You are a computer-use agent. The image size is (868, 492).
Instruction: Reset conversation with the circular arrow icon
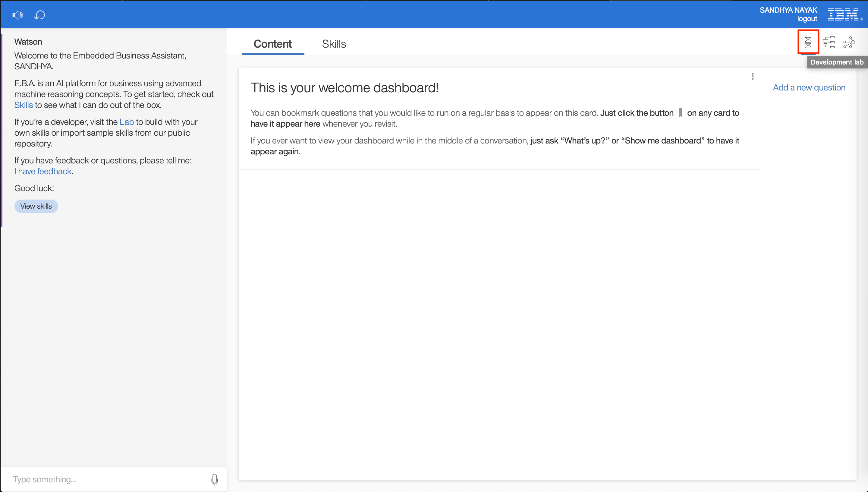pos(39,15)
